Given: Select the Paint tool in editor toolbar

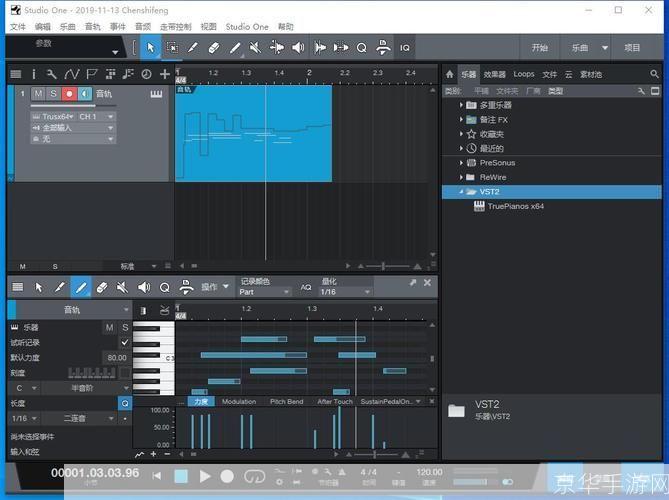Looking at the screenshot, I should tap(81, 287).
